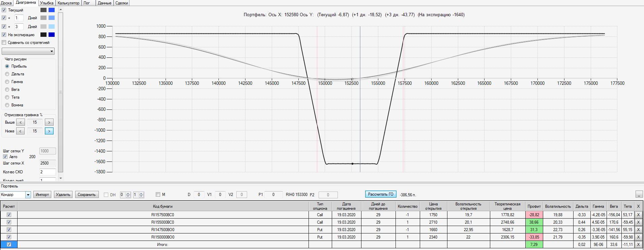Open the Сделки tab
The image size is (644, 250).
(122, 3)
